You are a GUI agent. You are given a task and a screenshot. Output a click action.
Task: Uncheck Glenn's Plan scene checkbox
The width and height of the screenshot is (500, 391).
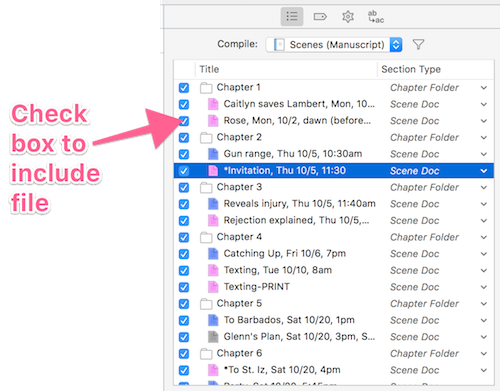click(x=184, y=337)
